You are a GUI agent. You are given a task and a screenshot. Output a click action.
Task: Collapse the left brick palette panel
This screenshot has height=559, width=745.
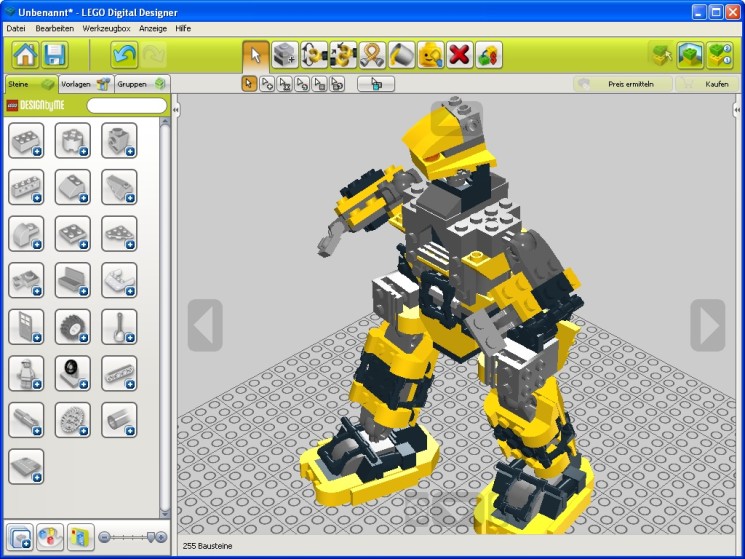(175, 110)
